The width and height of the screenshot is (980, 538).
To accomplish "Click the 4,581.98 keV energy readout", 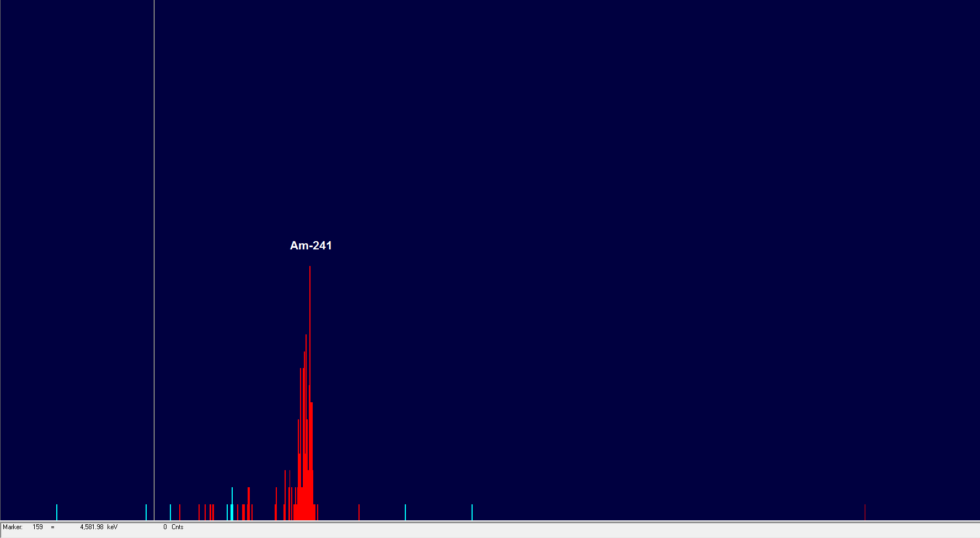I will click(x=99, y=527).
